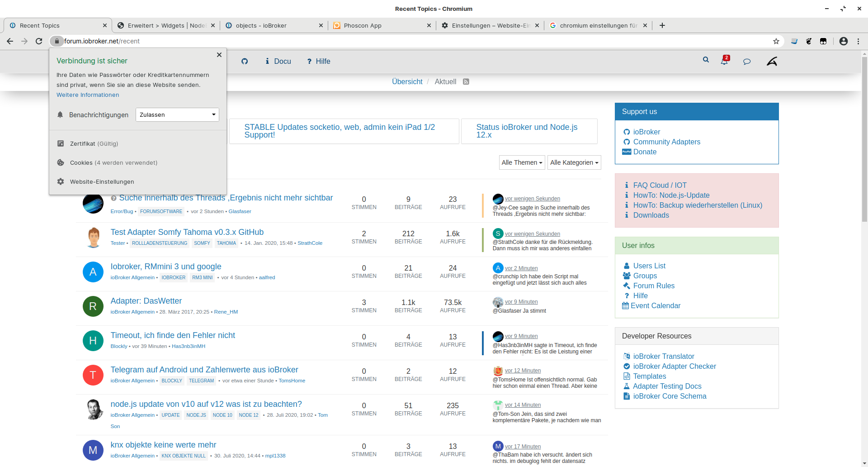
Task: Open the Docu menu item
Action: 278,61
